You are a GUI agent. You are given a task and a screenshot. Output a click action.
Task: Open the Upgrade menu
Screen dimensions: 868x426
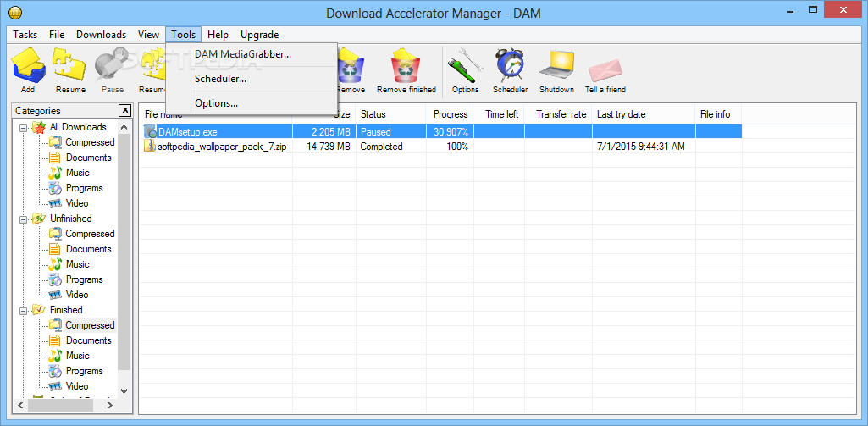tap(260, 35)
